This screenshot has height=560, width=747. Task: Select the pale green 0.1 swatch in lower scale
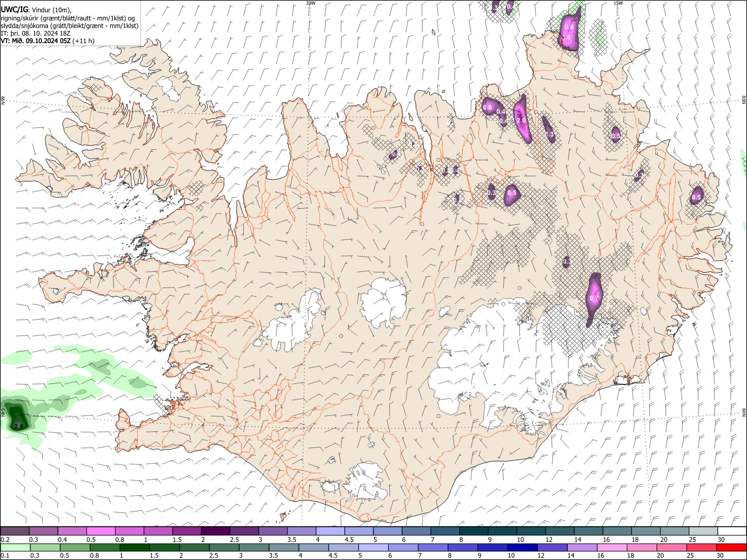[x=15, y=547]
